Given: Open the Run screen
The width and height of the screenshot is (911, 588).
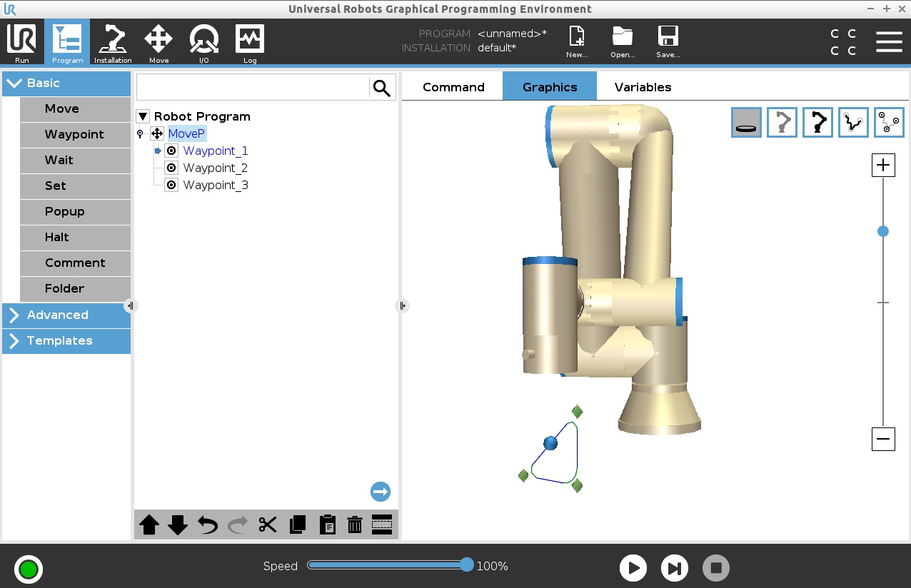Looking at the screenshot, I should (21, 43).
